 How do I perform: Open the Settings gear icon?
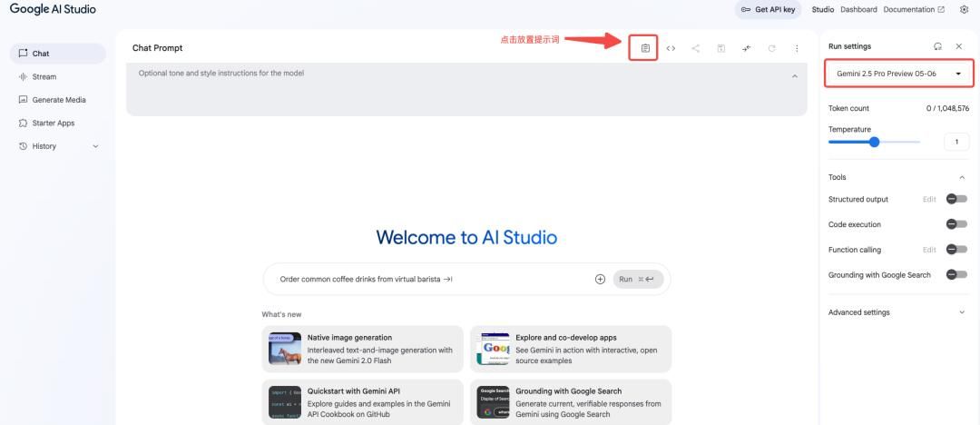tap(964, 9)
